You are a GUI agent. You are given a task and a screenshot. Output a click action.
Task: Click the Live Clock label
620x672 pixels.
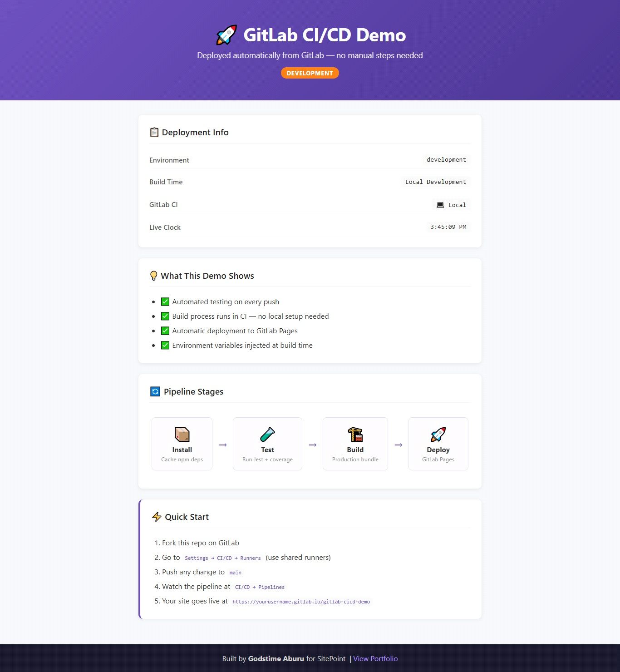coord(165,227)
